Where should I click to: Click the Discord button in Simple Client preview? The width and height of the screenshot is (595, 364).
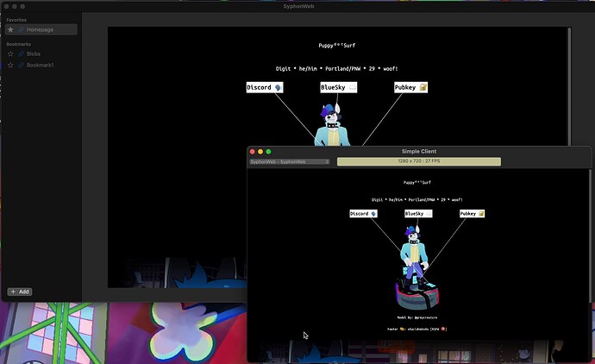click(x=363, y=214)
